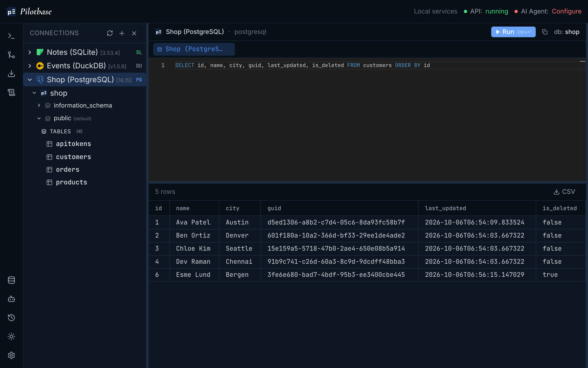Click the Chennai city cell
Viewport: 588px width, 368px height.
point(239,262)
